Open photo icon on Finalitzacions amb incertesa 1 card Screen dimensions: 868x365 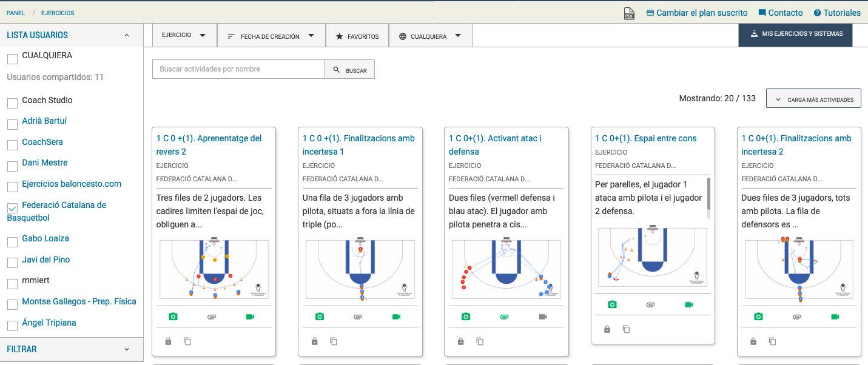click(320, 316)
